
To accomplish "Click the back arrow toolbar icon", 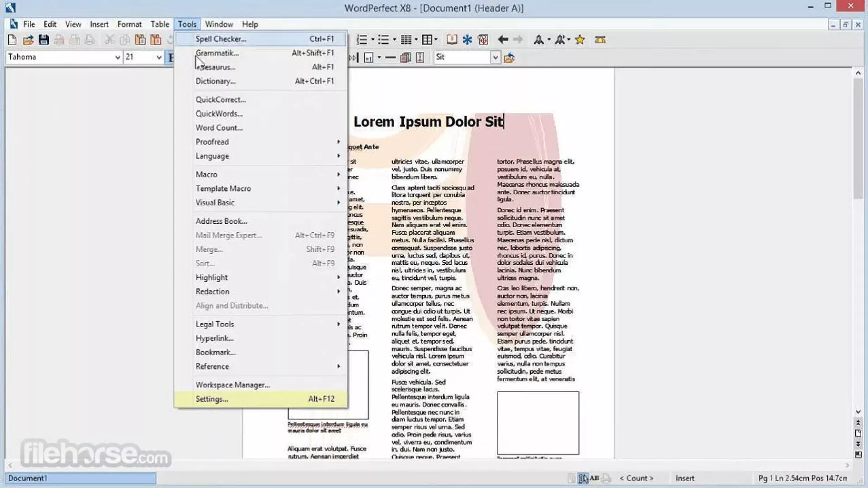I will [503, 40].
